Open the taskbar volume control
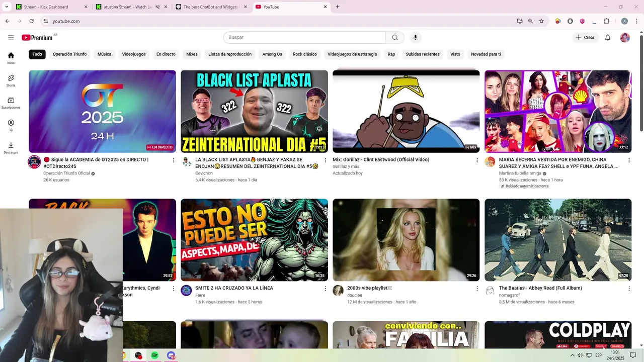This screenshot has width=644, height=362. point(580,355)
